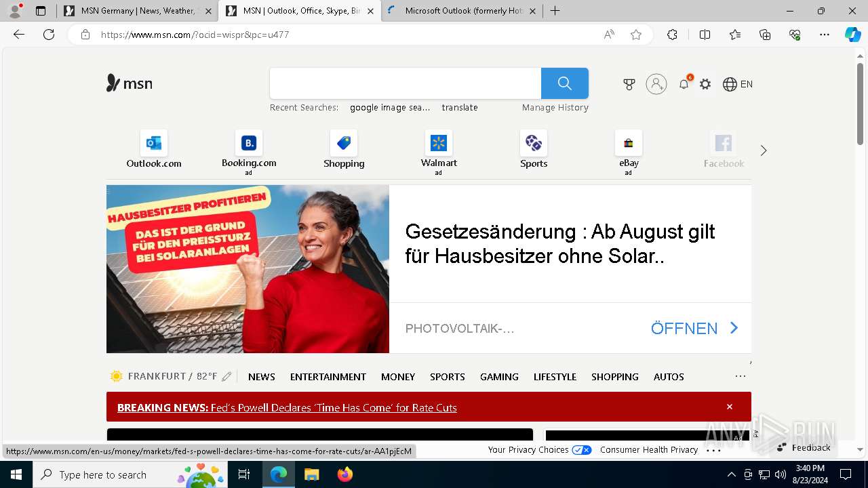Sign in via MSN account icon
The image size is (868, 488).
(x=656, y=84)
